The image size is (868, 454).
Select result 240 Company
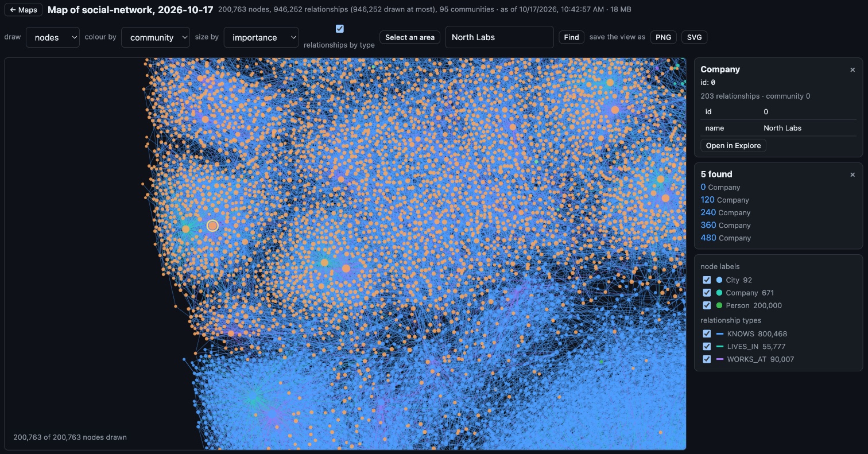tap(726, 212)
